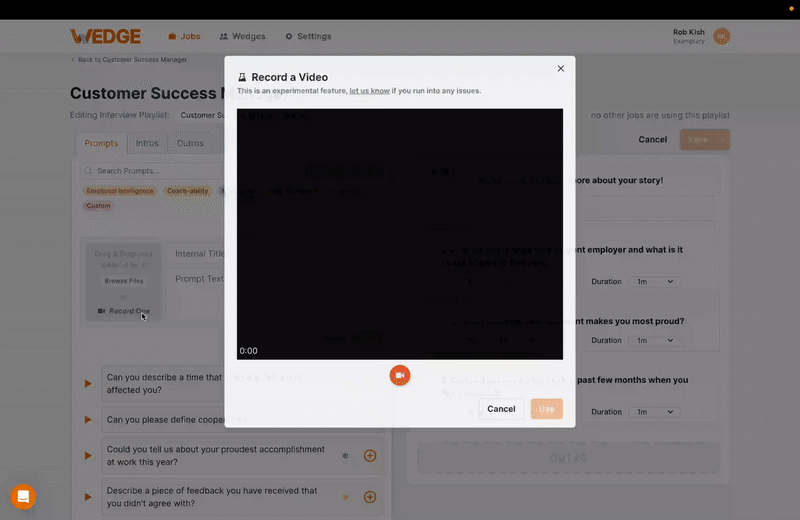Open the Wedges menu item
This screenshot has width=800, height=520.
[x=242, y=36]
